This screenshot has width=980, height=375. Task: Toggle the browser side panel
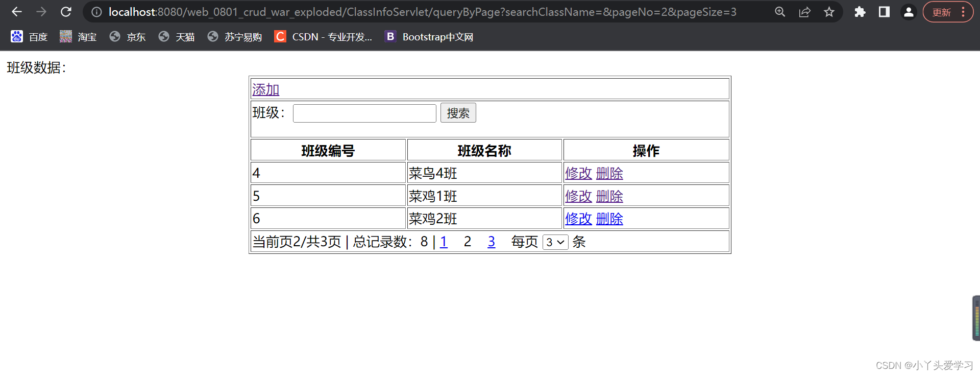[x=884, y=12]
